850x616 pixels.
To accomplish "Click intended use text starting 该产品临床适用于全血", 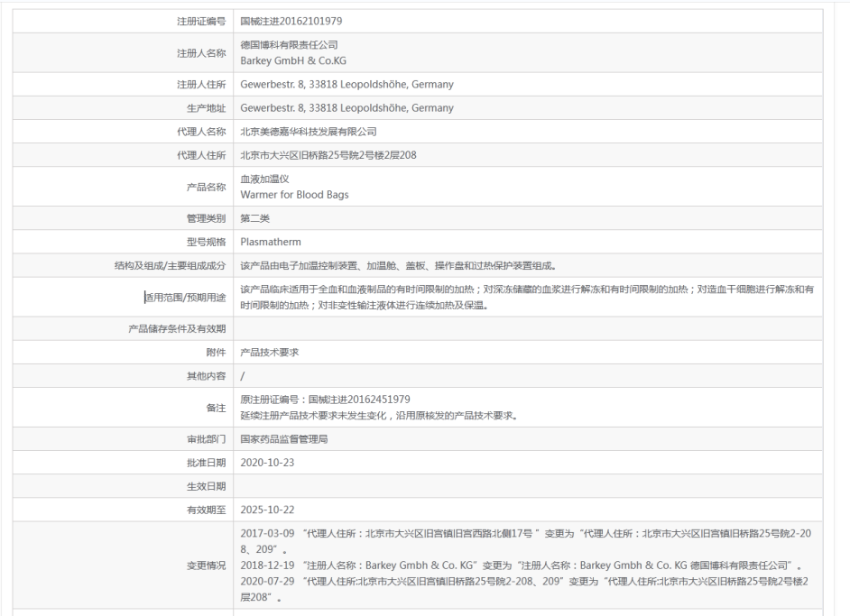I will (x=527, y=298).
